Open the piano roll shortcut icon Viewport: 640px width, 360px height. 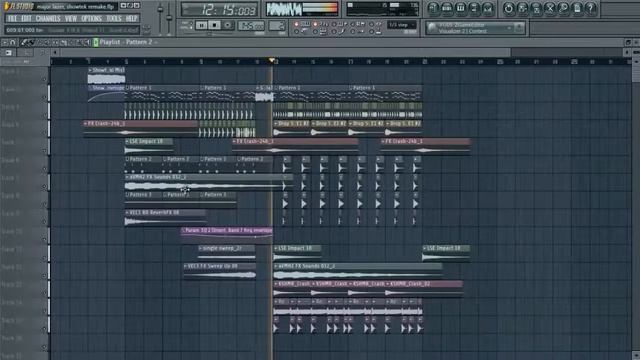460,8
